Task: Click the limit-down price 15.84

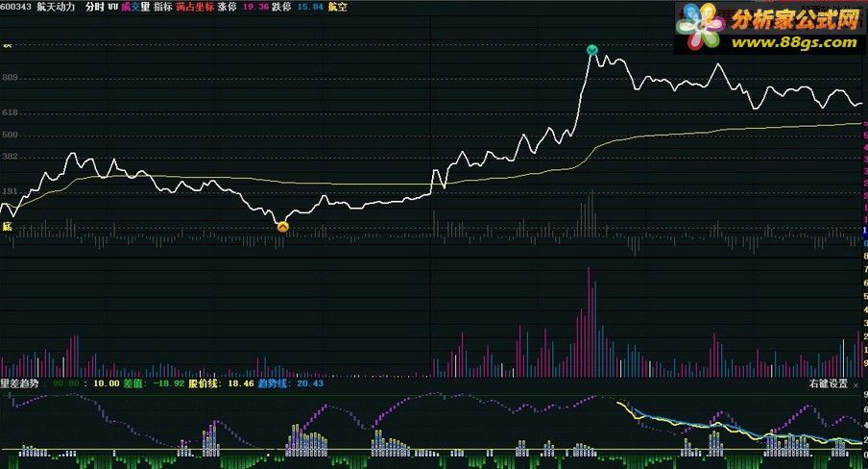Action: (310, 7)
